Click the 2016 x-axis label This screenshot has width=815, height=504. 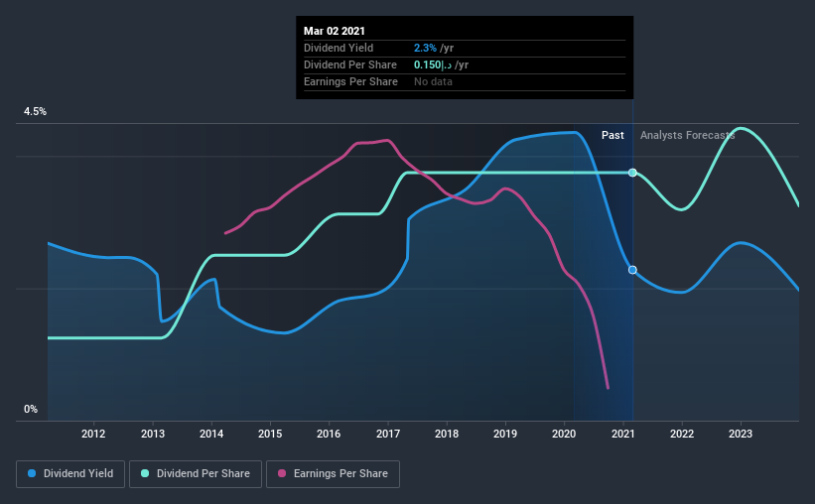(x=329, y=434)
